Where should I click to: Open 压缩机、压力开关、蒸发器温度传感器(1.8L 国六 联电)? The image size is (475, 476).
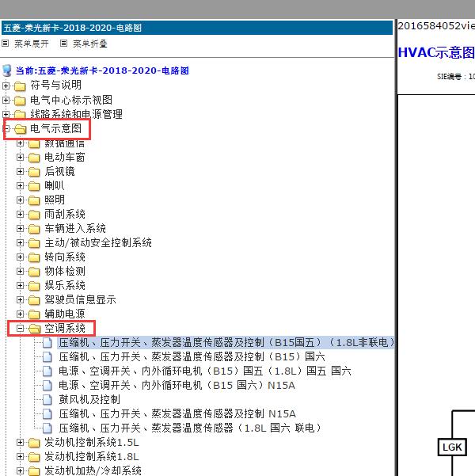coord(190,428)
